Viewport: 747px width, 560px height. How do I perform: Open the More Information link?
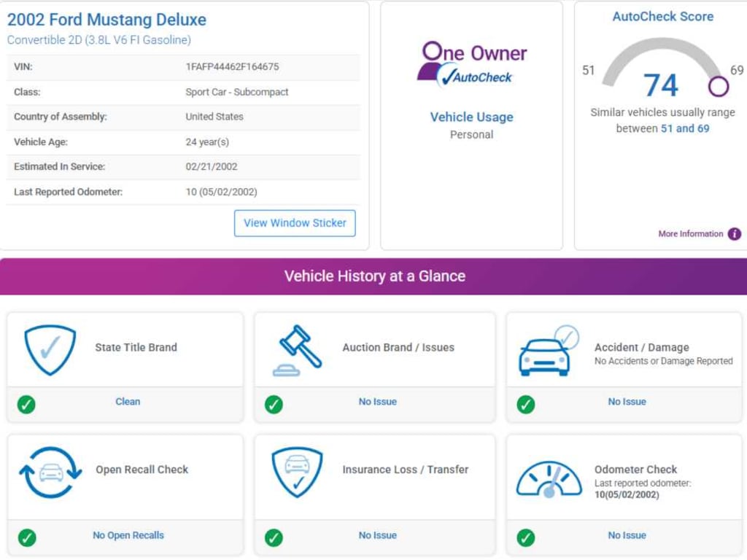(690, 234)
